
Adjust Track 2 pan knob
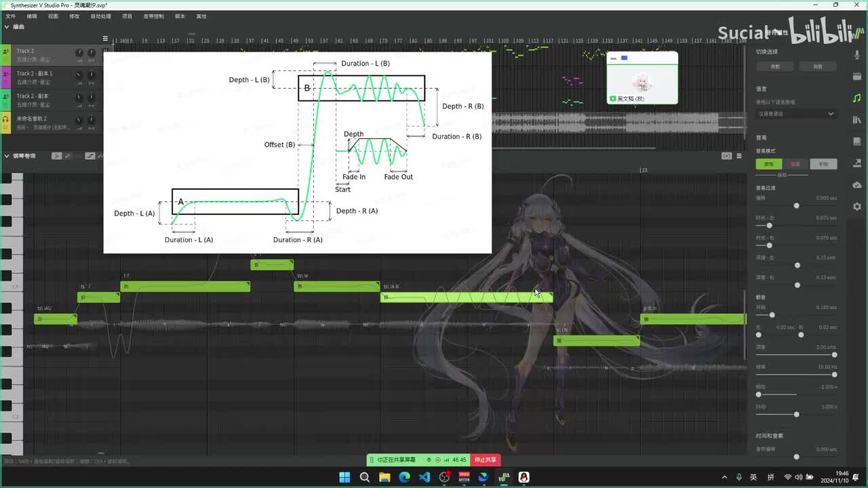pos(91,53)
